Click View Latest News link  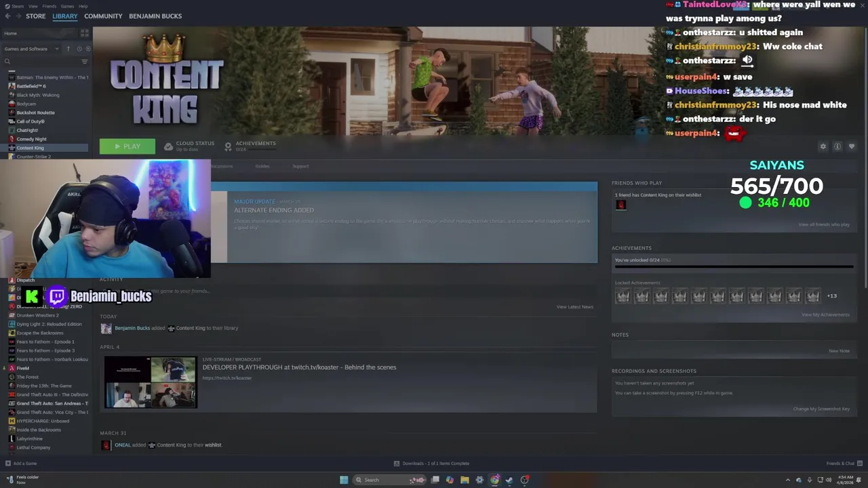574,307
